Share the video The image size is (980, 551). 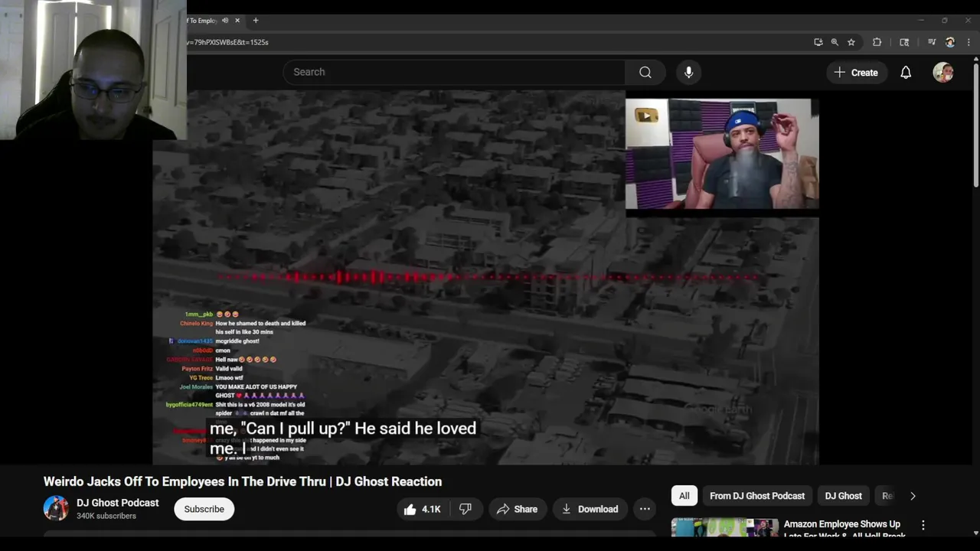point(517,509)
